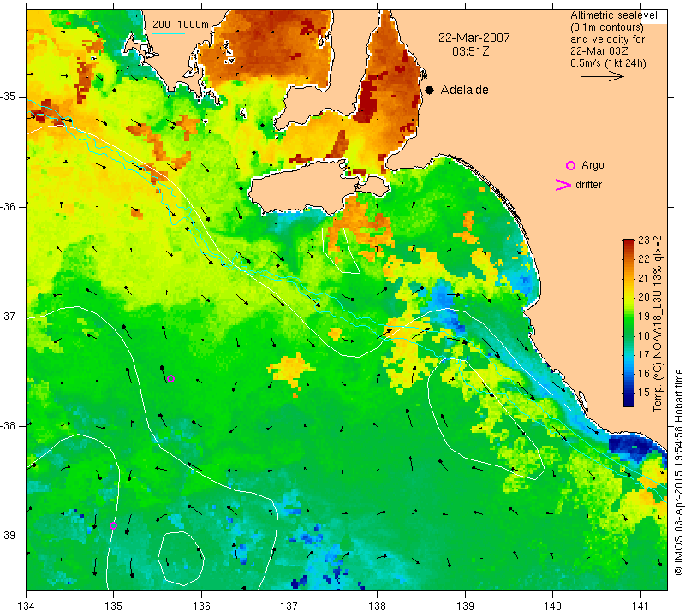This screenshot has height=616, width=685.
Task: Click the cyan isobath sample line under 200 1000m
Action: tap(169, 33)
